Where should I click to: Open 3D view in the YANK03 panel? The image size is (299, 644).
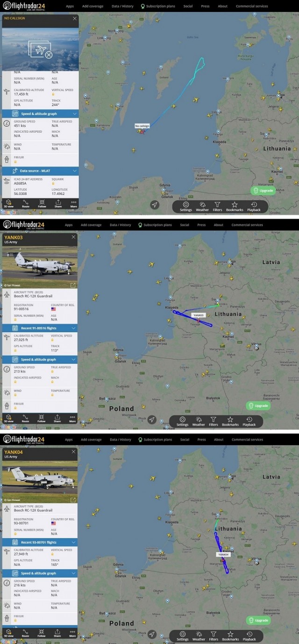click(8, 418)
